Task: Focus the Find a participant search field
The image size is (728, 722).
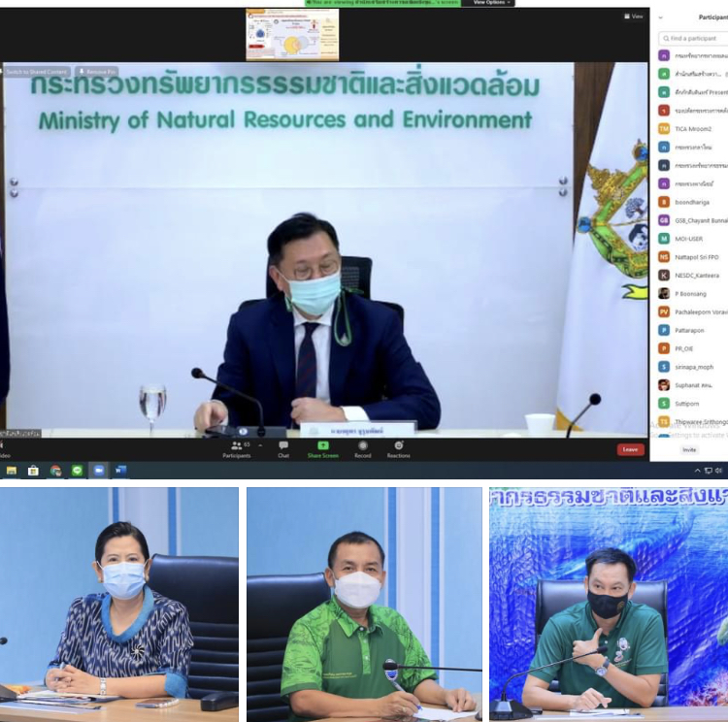Action: [x=694, y=39]
